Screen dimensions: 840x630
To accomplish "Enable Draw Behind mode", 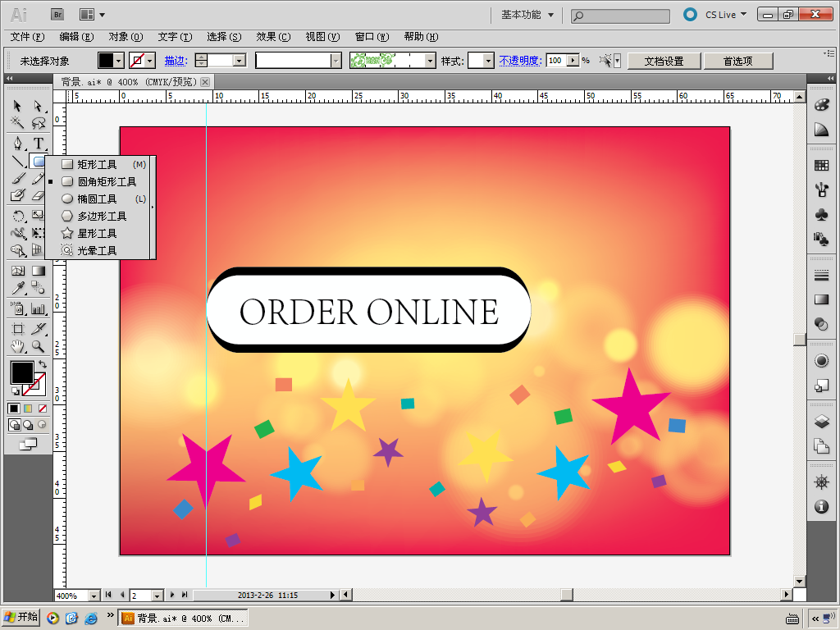I will (28, 425).
